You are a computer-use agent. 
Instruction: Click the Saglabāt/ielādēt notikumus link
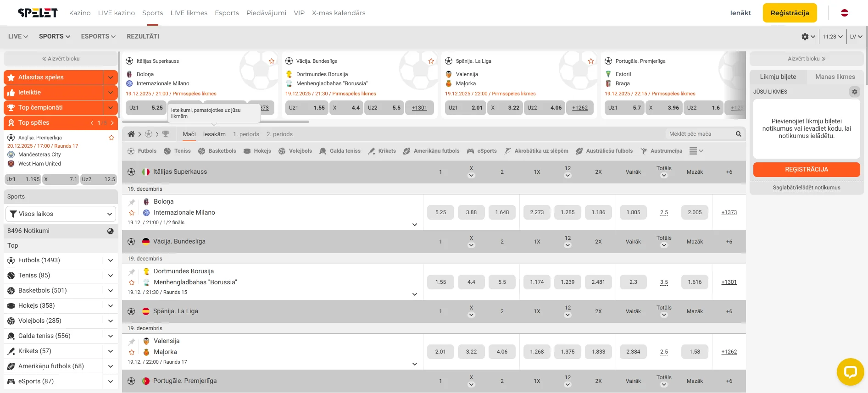point(806,188)
